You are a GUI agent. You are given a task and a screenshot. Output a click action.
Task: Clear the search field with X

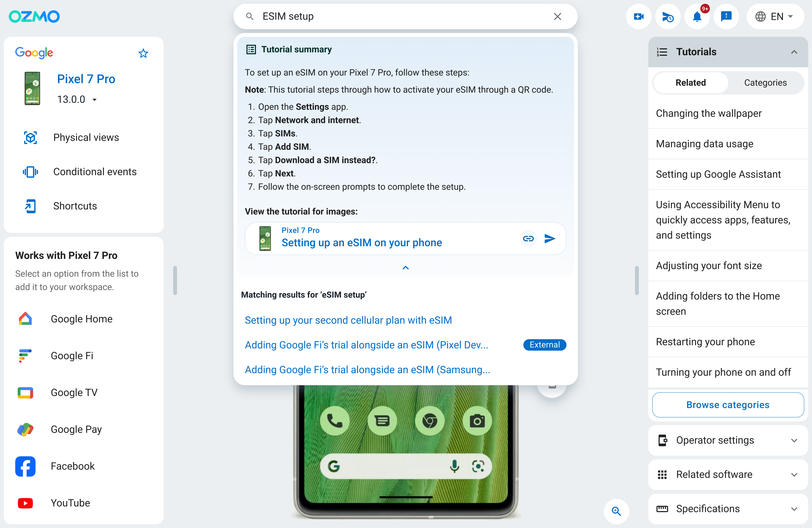click(x=557, y=16)
